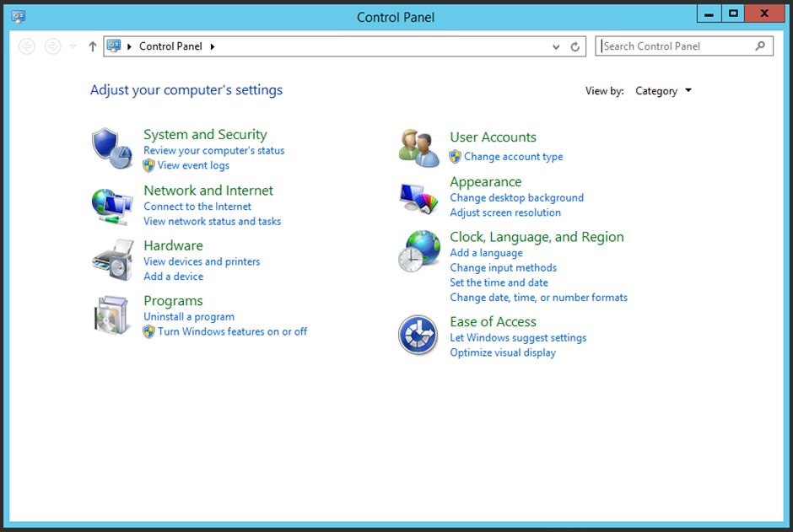The width and height of the screenshot is (793, 532).
Task: Expand arrow before Control Panel breadcrumb
Action: pos(129,46)
